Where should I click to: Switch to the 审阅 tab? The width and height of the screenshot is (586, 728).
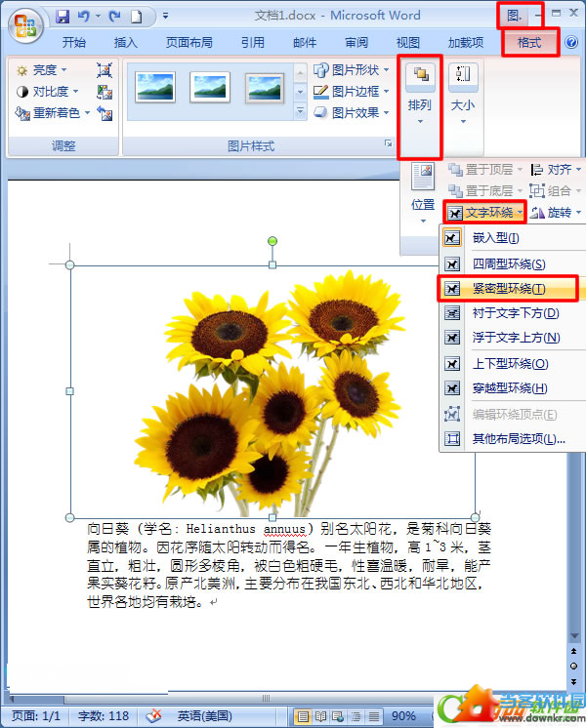click(356, 43)
